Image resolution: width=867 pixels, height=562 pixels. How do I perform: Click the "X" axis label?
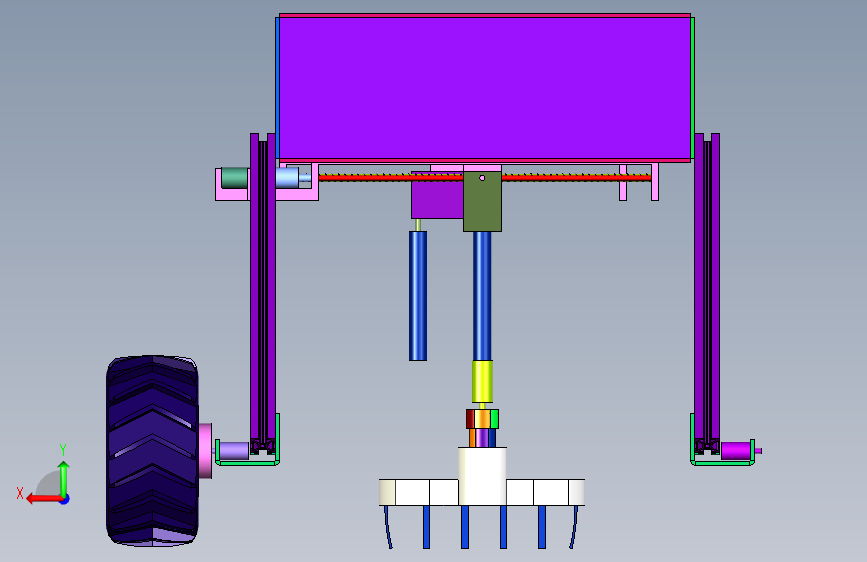click(x=20, y=493)
